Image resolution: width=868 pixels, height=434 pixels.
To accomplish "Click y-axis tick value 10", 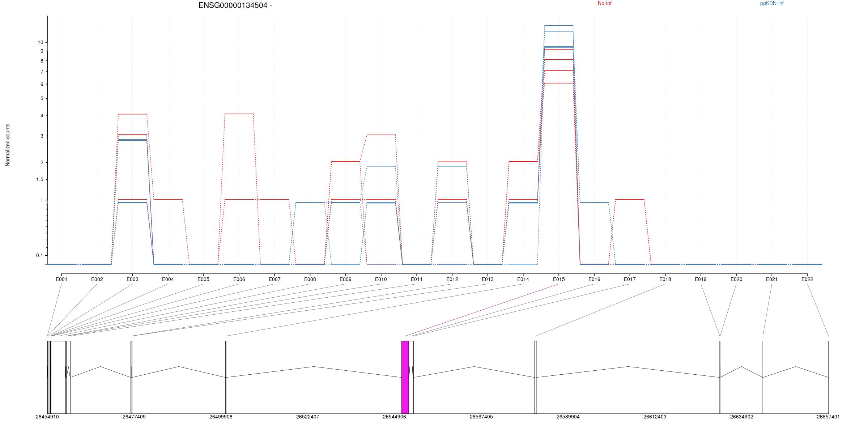I will click(40, 42).
